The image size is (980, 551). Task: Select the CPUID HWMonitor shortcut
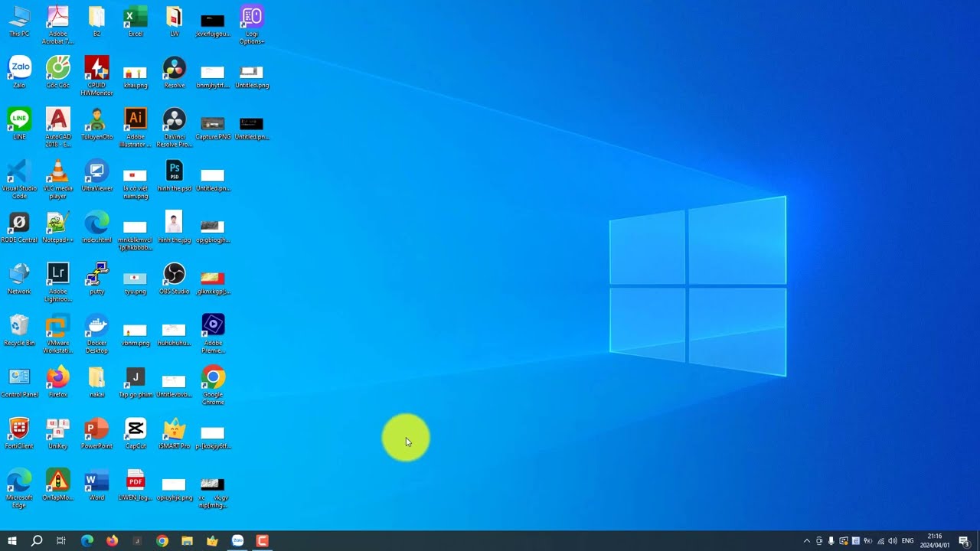pyautogui.click(x=96, y=77)
